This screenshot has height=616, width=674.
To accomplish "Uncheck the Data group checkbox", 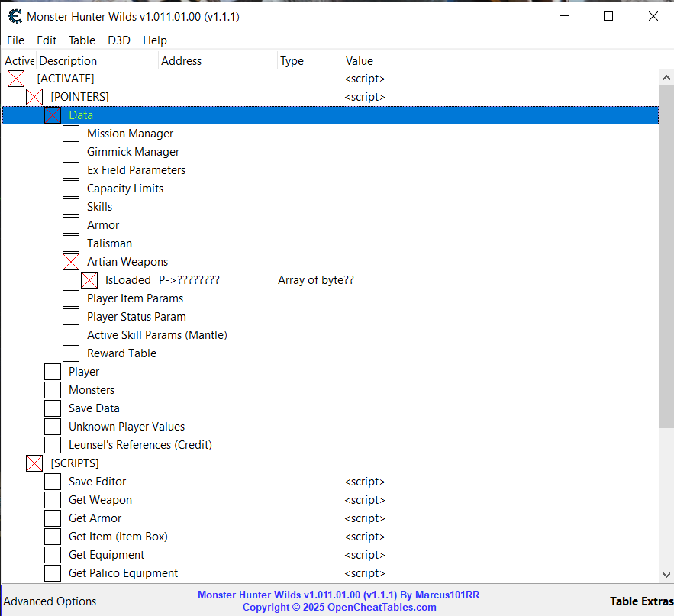I will 53,115.
